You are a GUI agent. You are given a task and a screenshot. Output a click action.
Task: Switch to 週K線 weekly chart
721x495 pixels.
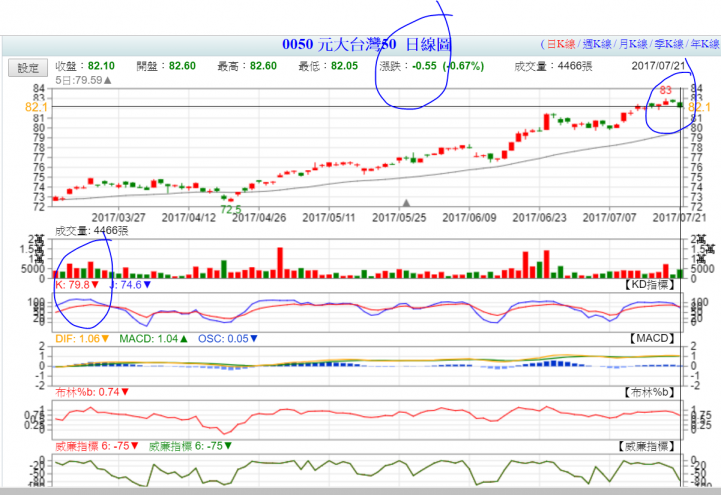[597, 44]
